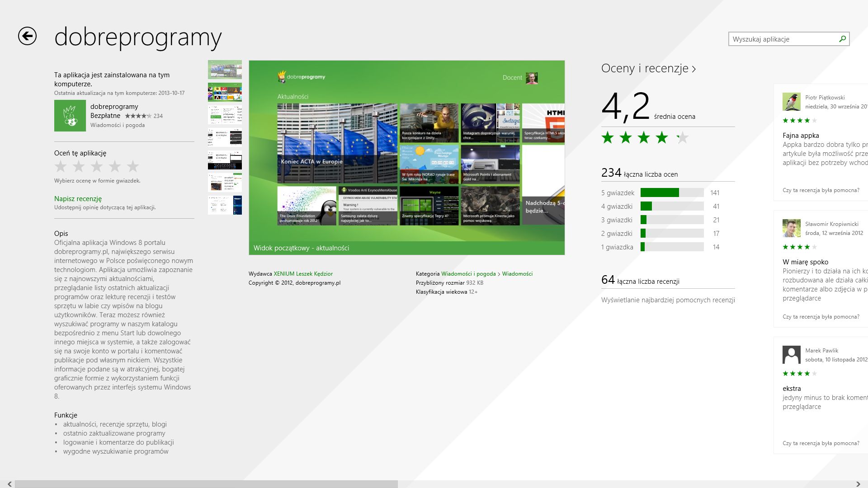Select the second screenshot thumbnail
Image resolution: width=868 pixels, height=488 pixels.
pos(225,92)
